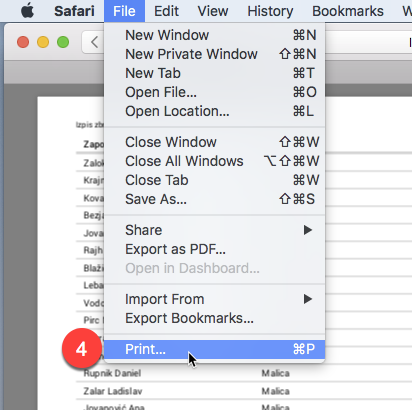The width and height of the screenshot is (412, 410).
Task: Expand the Share submenu
Action: 215,230
